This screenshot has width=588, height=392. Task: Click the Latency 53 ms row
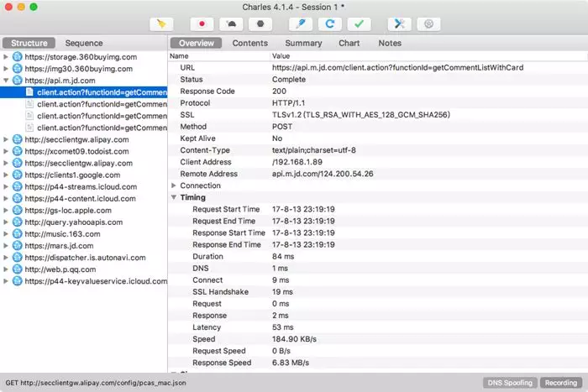click(378, 327)
